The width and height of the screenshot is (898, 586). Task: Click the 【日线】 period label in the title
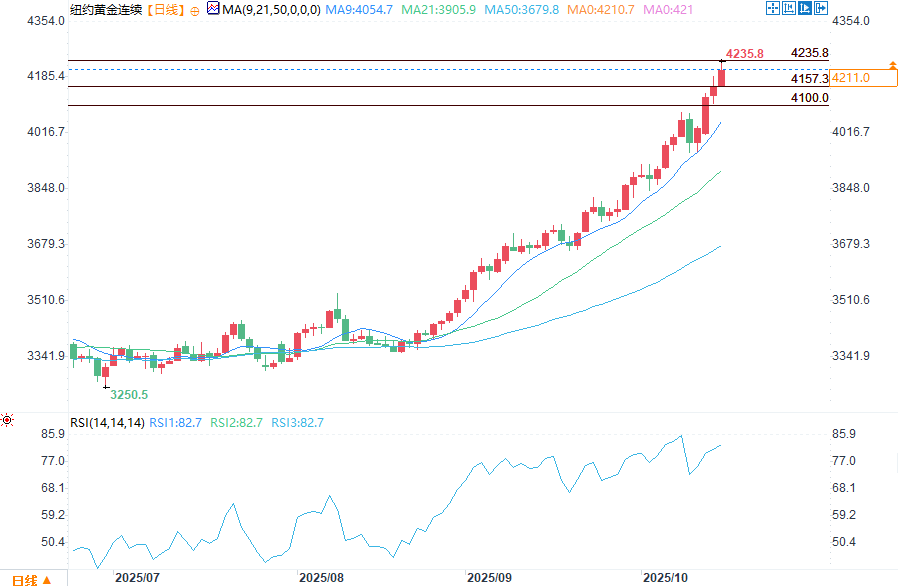pos(166,10)
